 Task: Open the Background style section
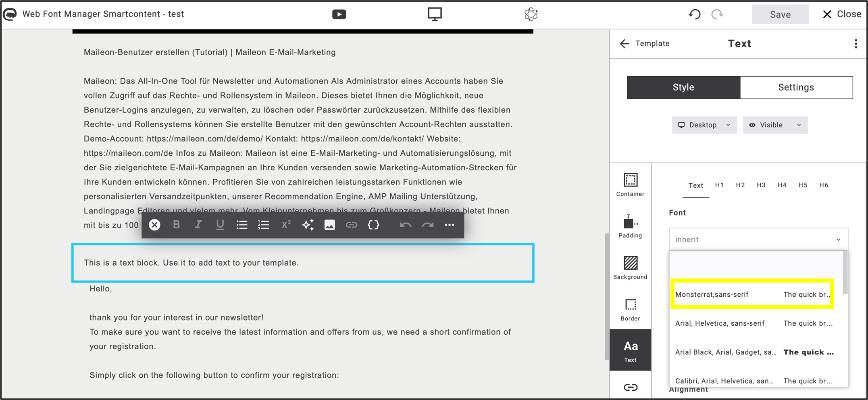pos(630,268)
